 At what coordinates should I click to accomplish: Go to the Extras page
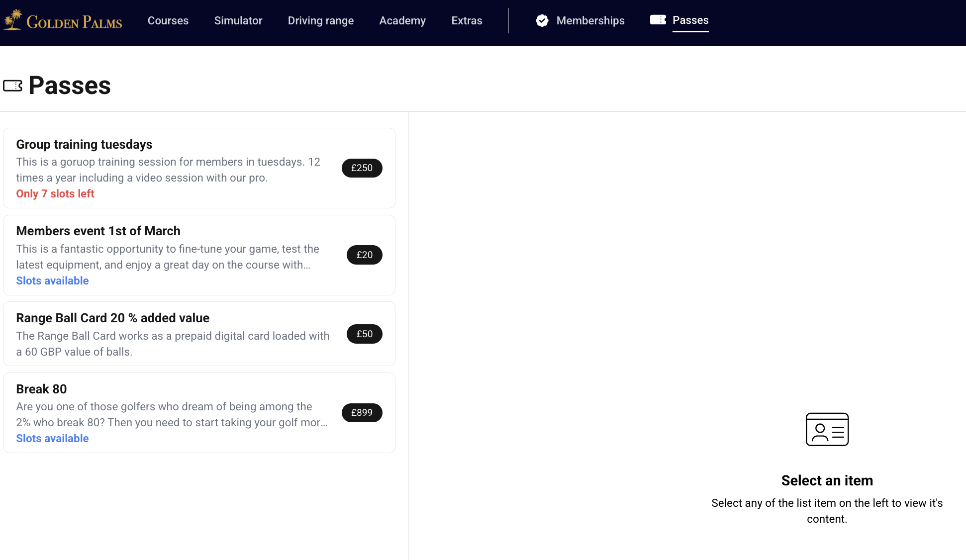point(466,20)
